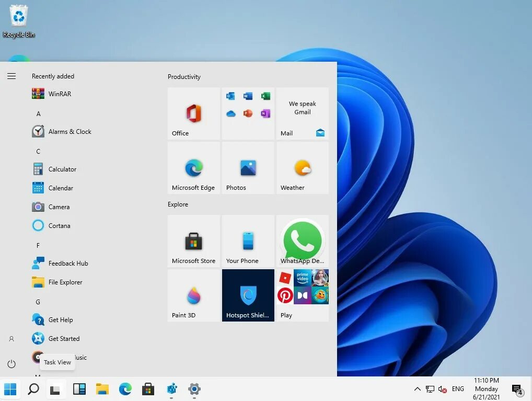Open Search from the taskbar
Image resolution: width=532 pixels, height=401 pixels.
tap(33, 389)
